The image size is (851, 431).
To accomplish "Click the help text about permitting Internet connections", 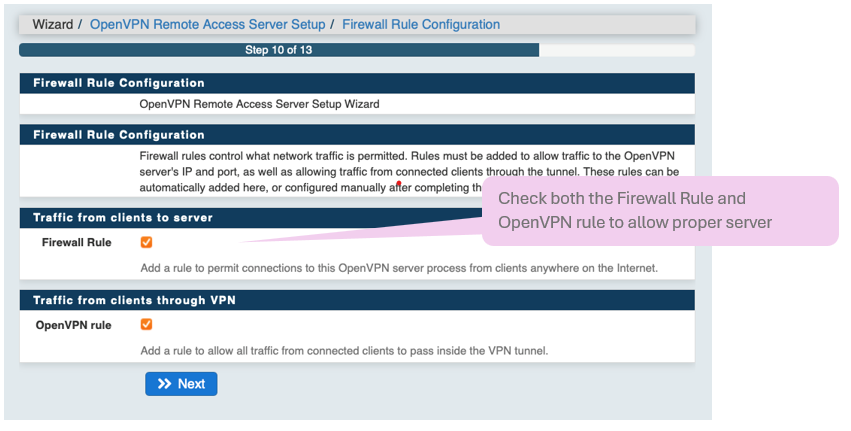I will click(398, 268).
